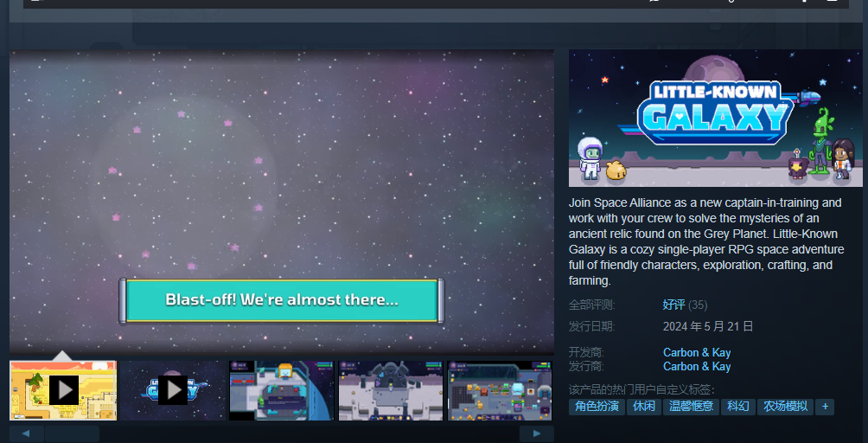The height and width of the screenshot is (443, 868).
Task: Play the Little-Known Galaxy logo trailer thumbnail
Action: (173, 390)
